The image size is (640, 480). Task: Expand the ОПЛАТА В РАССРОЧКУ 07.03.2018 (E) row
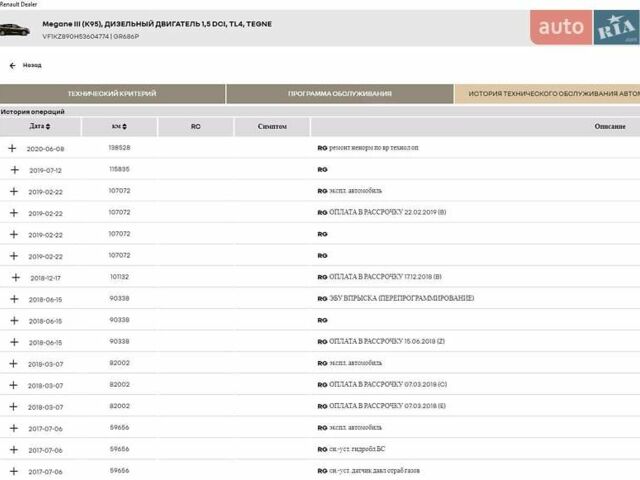[13, 407]
